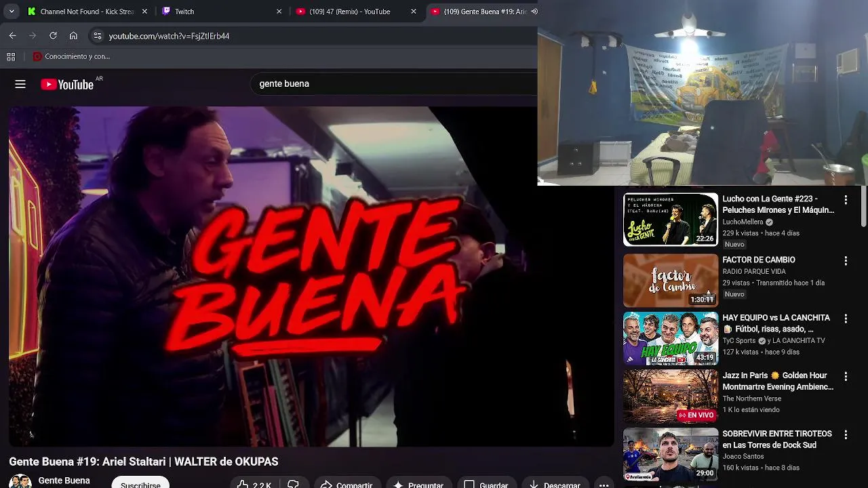Open SOBREVIVIR ENTRE TIROTEOS video title
This screenshot has width=868, height=488.
coord(777,439)
